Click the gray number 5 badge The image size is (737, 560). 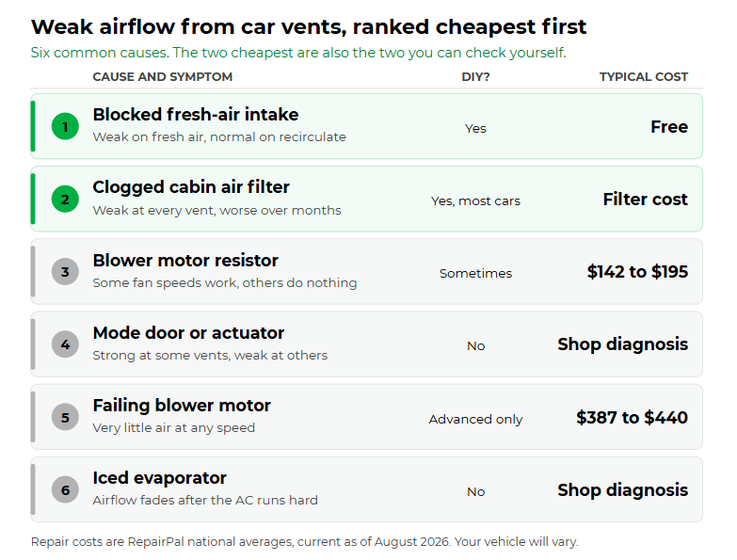coord(65,417)
